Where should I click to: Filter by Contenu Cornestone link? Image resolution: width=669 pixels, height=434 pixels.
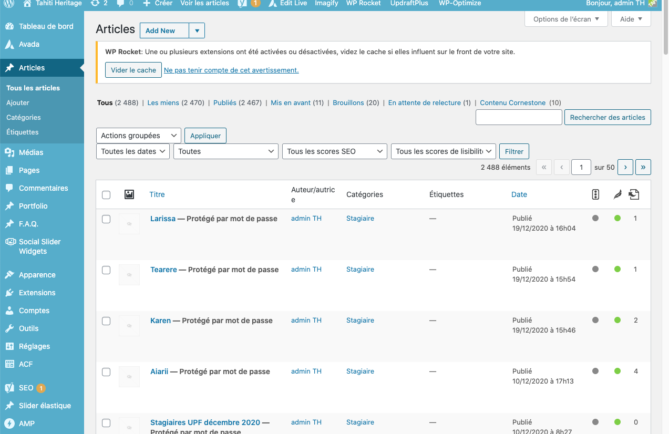[x=512, y=103]
